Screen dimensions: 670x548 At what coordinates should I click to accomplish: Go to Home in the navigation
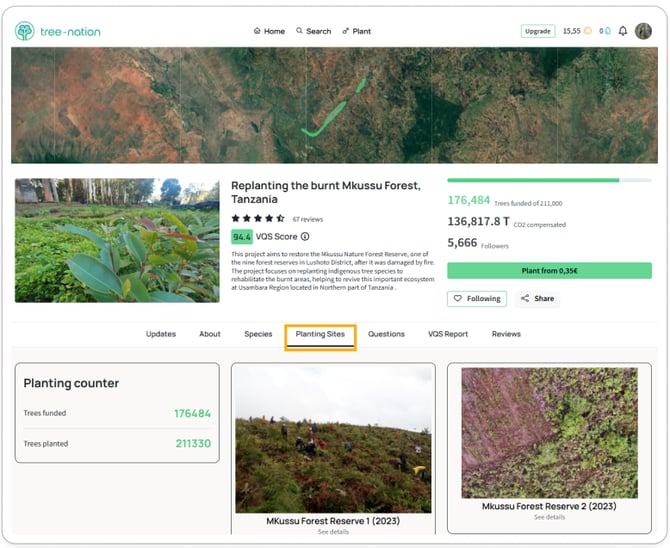pos(269,31)
